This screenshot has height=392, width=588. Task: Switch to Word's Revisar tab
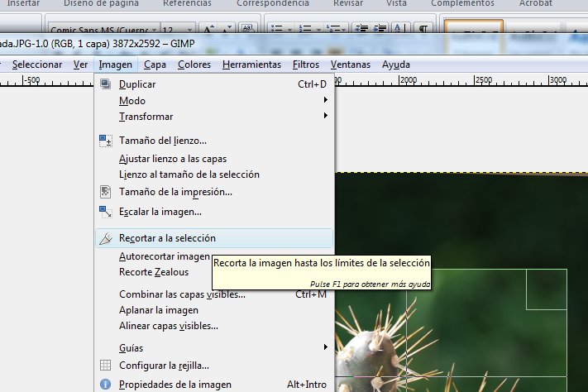[x=348, y=3]
